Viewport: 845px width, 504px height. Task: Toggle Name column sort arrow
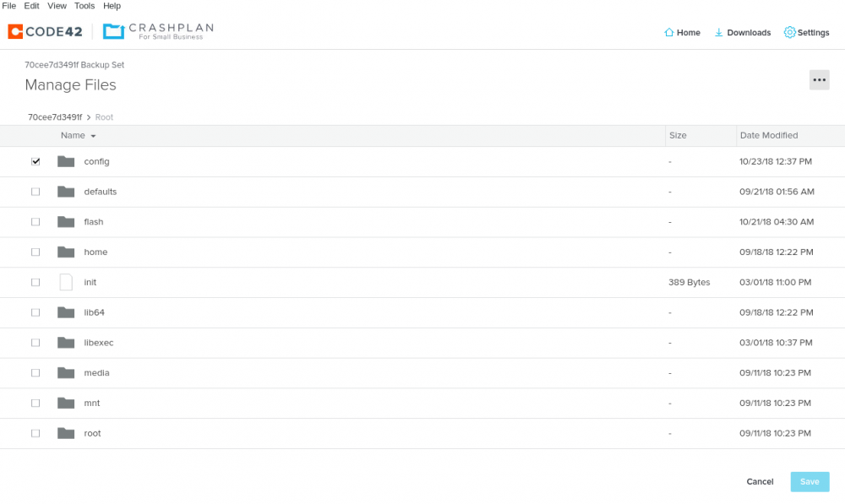pos(93,136)
